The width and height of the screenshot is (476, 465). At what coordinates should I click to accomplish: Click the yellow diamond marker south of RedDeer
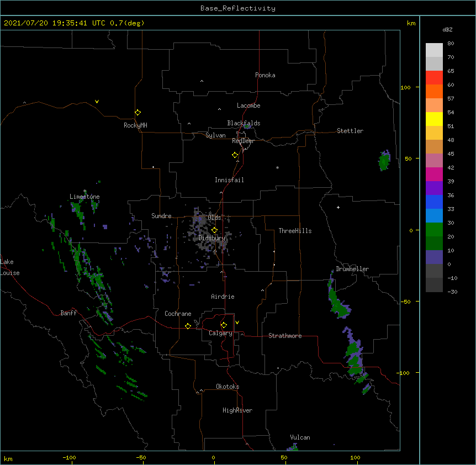coord(235,155)
